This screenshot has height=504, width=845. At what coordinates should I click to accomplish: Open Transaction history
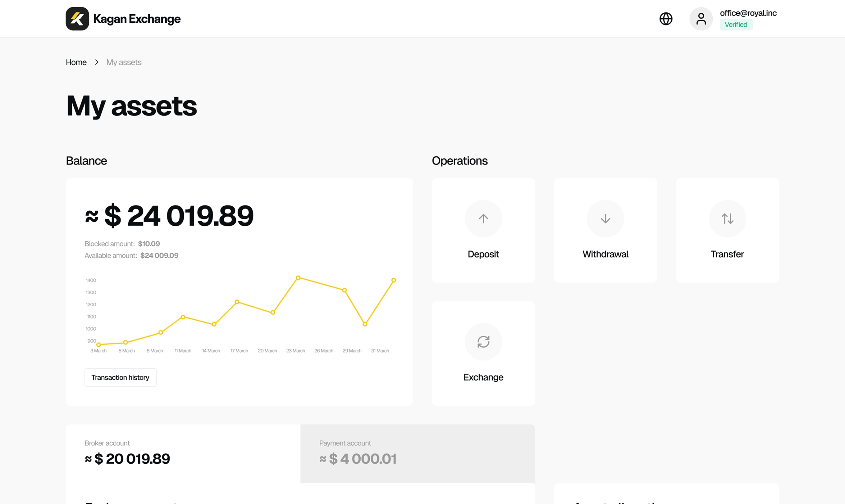120,377
